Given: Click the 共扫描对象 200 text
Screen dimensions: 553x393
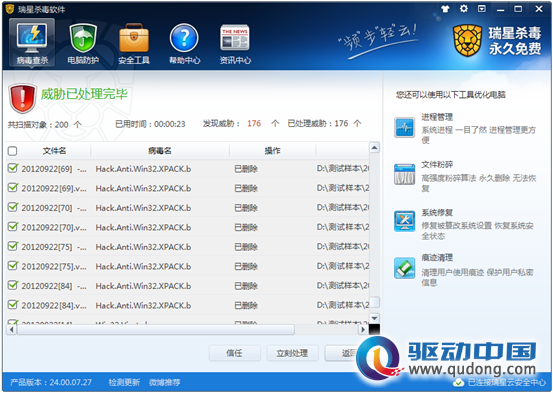Looking at the screenshot, I should (45, 125).
